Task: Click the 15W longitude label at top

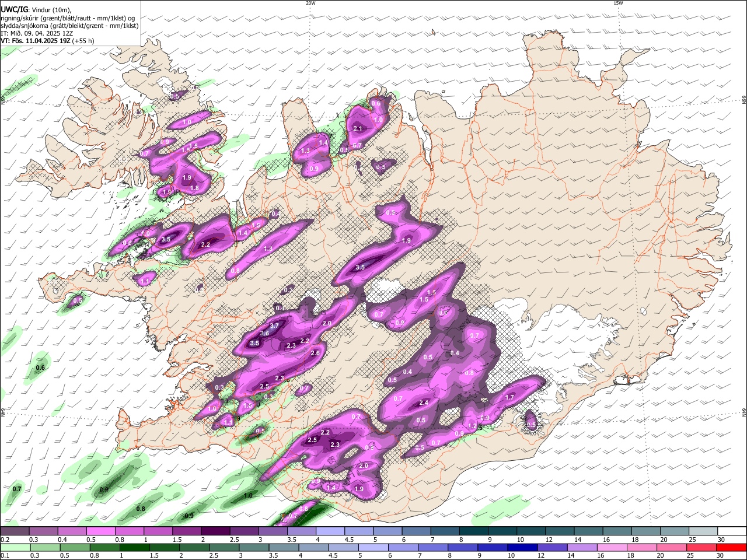Action: 618,3
